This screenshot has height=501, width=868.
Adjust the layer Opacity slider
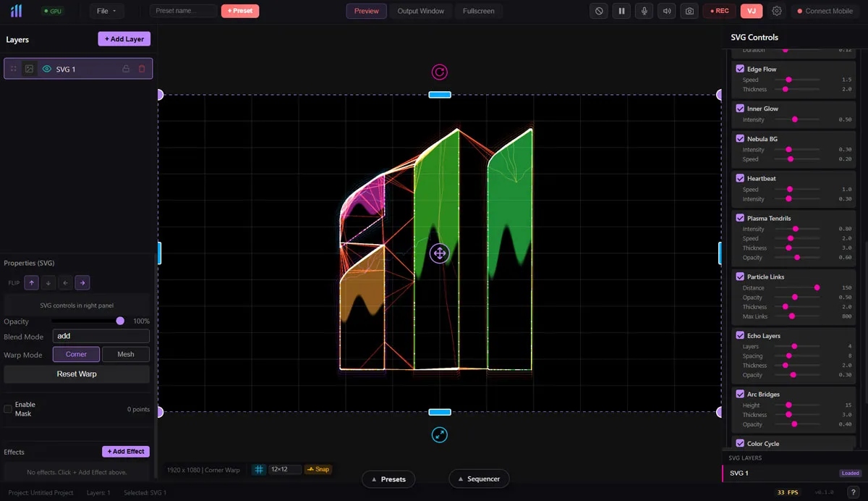click(87, 321)
